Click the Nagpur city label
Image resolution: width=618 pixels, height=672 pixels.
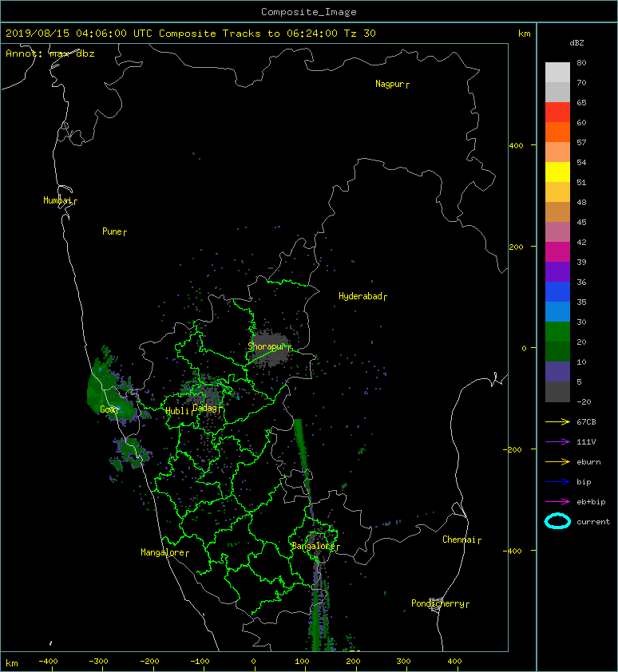pyautogui.click(x=390, y=84)
